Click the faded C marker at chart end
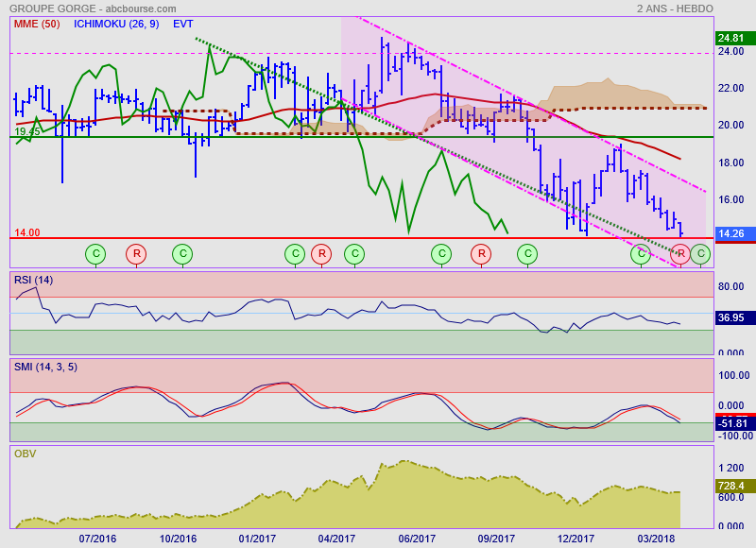 pyautogui.click(x=700, y=254)
